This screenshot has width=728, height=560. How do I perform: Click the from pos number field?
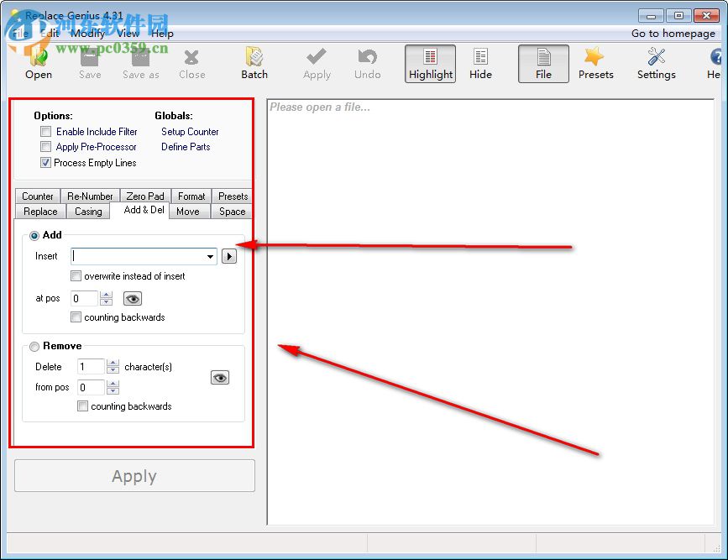92,387
